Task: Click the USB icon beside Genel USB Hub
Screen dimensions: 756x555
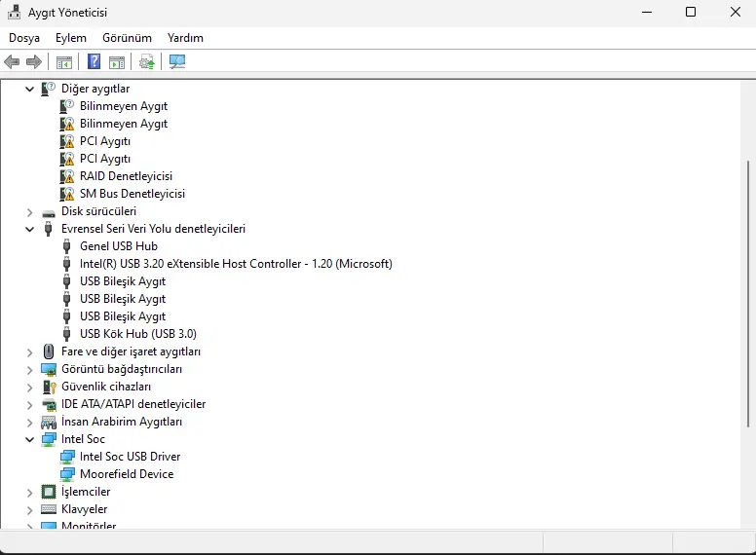Action: (67, 246)
